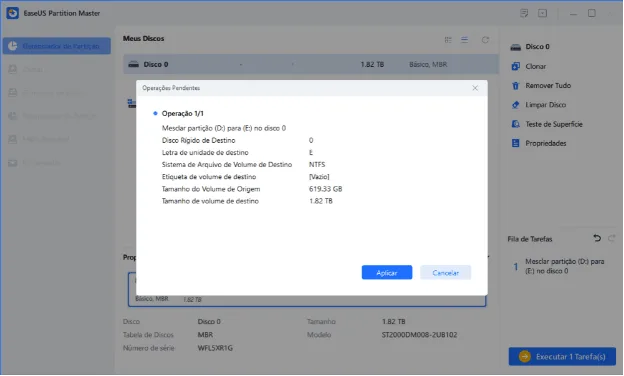Click the title bar dropdown box icon
This screenshot has height=376, width=624.
pyautogui.click(x=542, y=13)
